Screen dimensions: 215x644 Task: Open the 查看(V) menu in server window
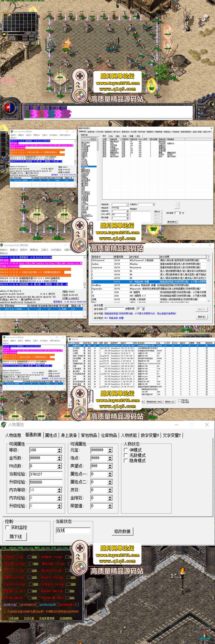coord(14,250)
